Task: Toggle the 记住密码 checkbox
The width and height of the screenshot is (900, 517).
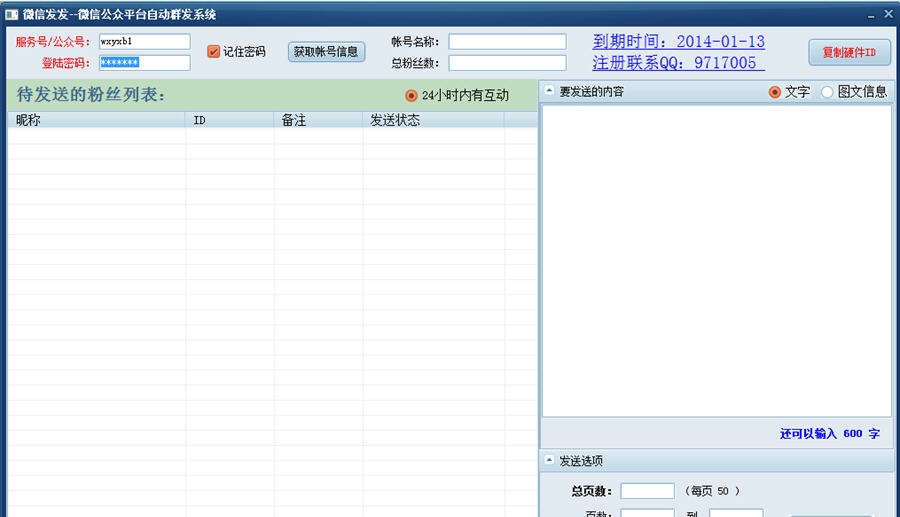Action: point(213,52)
